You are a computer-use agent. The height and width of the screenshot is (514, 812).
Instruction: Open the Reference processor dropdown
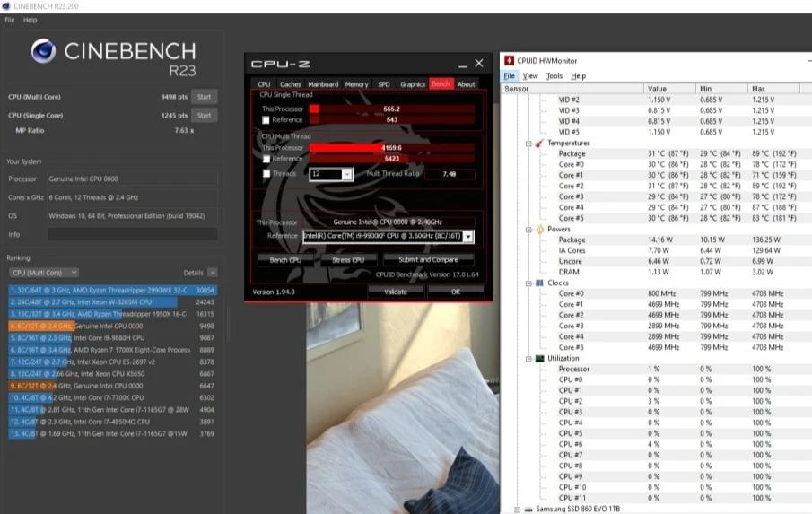tap(467, 237)
